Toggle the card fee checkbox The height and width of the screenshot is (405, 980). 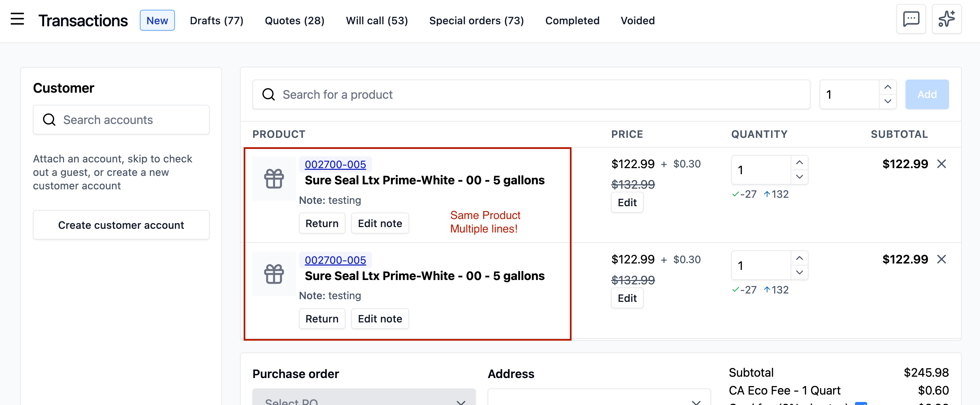point(861,403)
